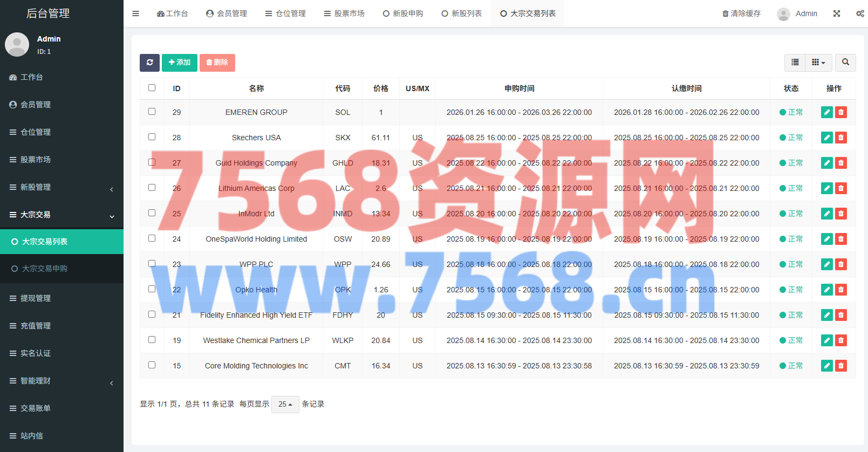Screen dimensions: 868x452
Task: Open the settings gears icon
Action: point(860,13)
